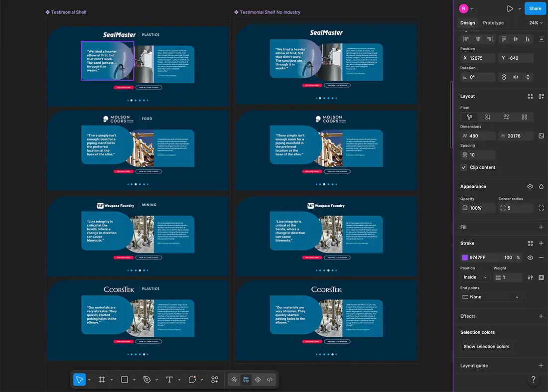This screenshot has height=392, width=548.
Task: Select the Move tool in the toolbar
Action: coord(79,380)
